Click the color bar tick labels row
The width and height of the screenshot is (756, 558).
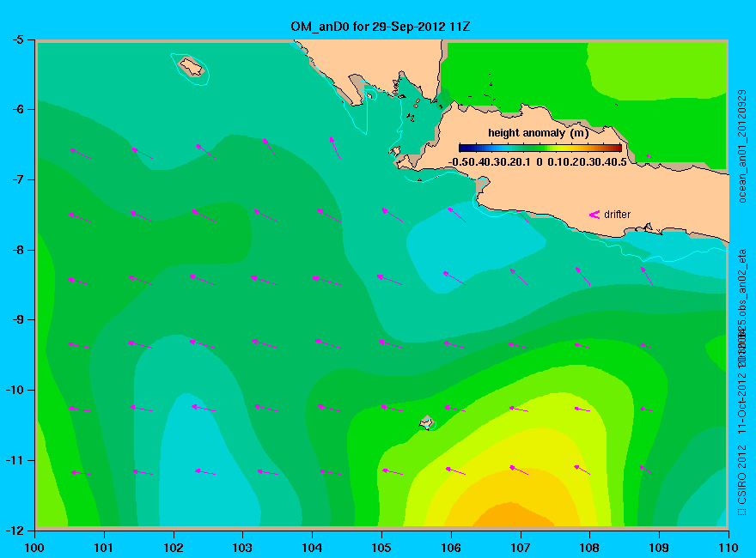coord(538,162)
